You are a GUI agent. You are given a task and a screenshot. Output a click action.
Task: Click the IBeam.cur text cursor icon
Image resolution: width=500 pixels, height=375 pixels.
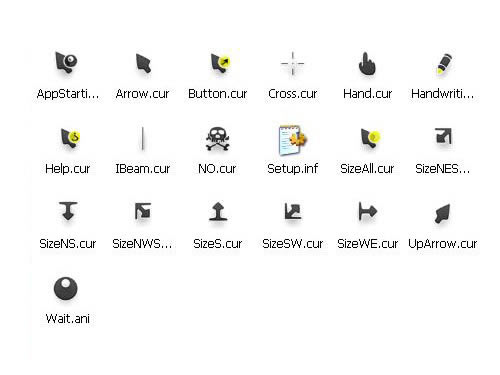coord(142,138)
